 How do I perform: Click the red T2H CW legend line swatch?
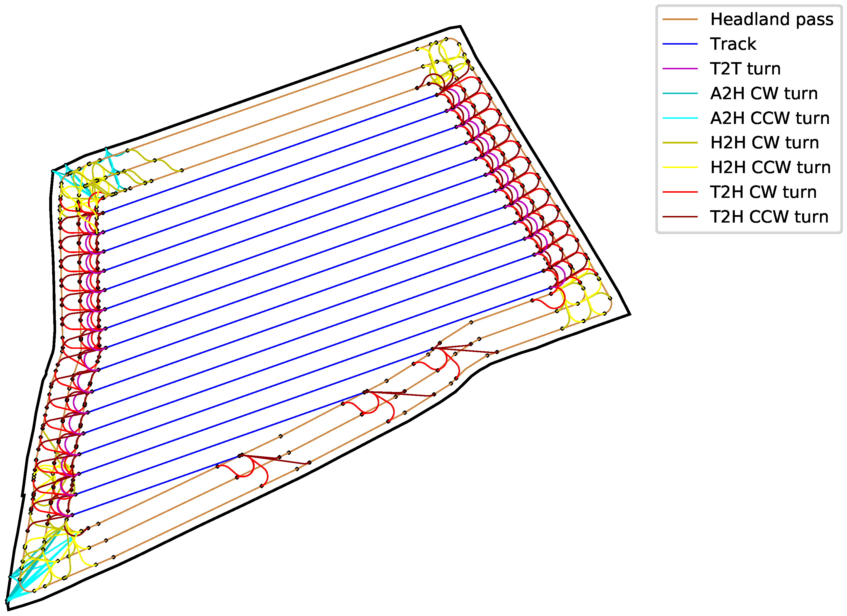pyautogui.click(x=680, y=192)
